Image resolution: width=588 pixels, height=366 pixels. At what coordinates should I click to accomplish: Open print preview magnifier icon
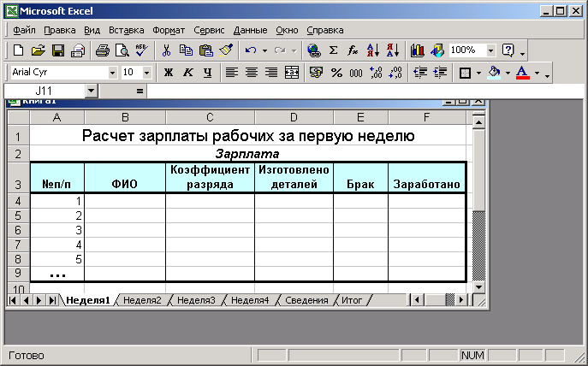(122, 50)
